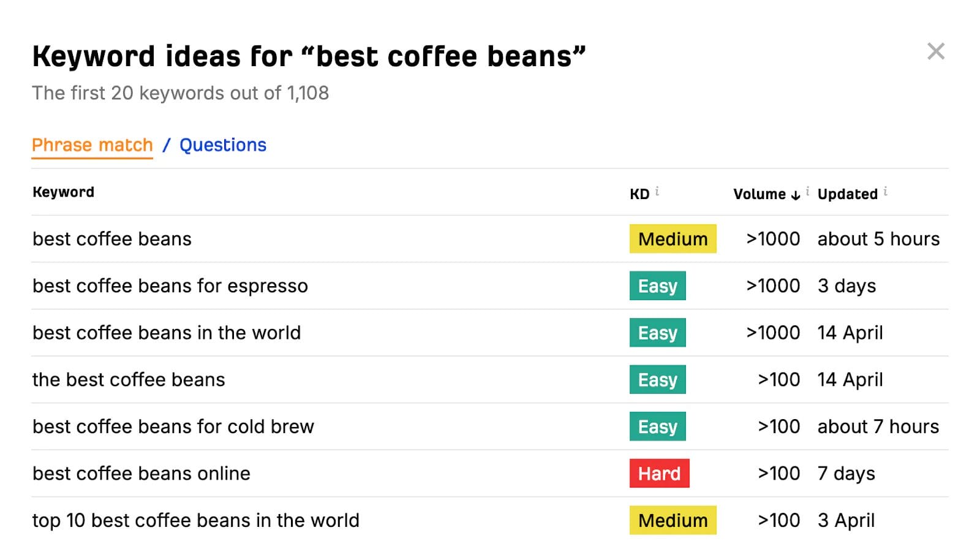The height and width of the screenshot is (541, 980).
Task: Click the KD column header
Action: pos(639,194)
